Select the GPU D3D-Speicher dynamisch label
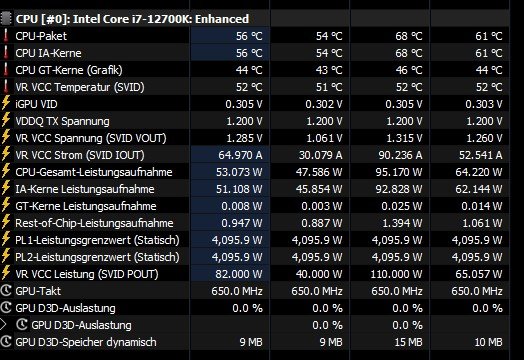Viewport: 524px width, 360px height. [x=86, y=342]
